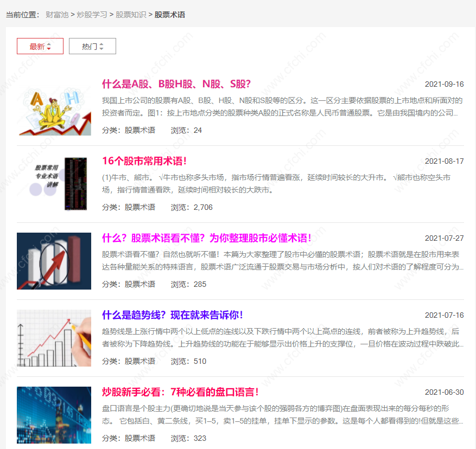Click view count 浏览: 285

pyautogui.click(x=188, y=285)
